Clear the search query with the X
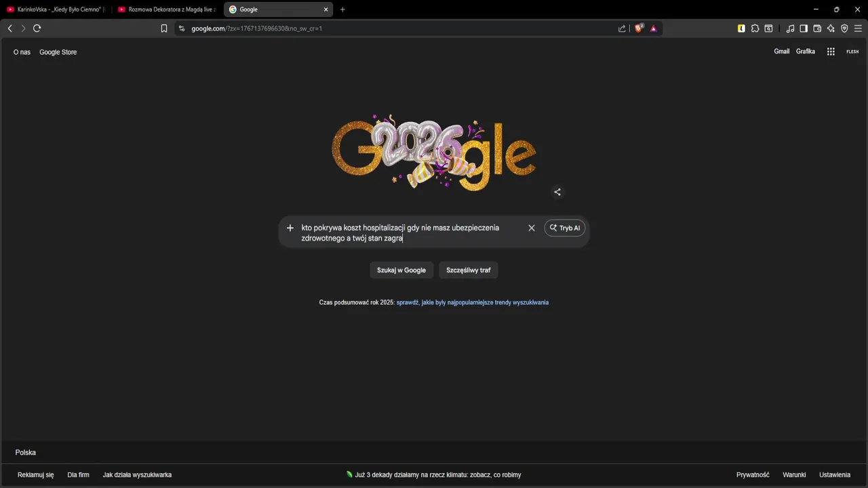Viewport: 868px width, 488px height. click(532, 228)
